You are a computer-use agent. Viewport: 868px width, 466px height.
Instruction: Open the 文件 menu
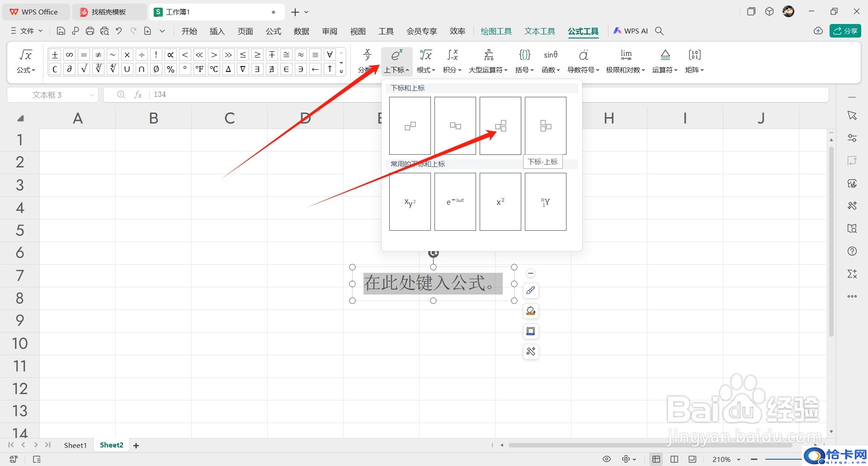(x=26, y=31)
